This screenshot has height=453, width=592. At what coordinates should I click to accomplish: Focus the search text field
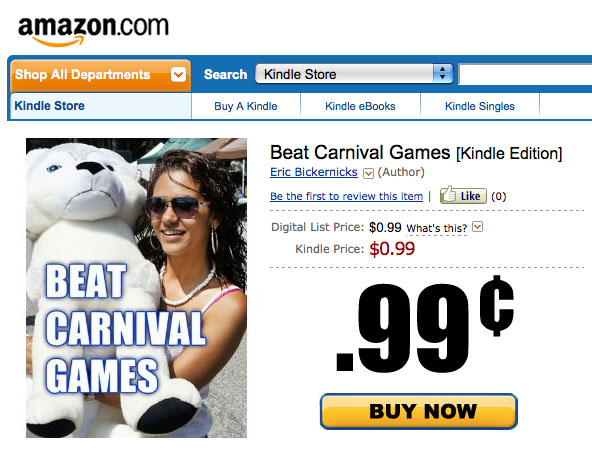point(525,74)
